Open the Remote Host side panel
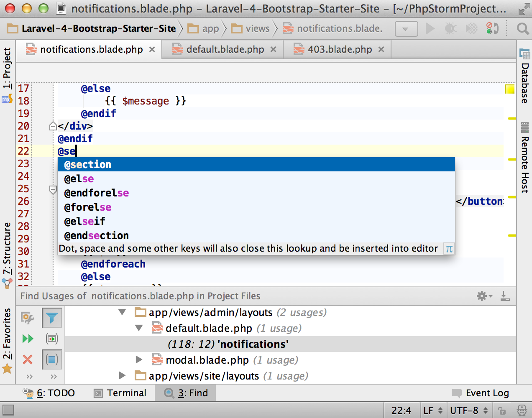 pos(524,164)
